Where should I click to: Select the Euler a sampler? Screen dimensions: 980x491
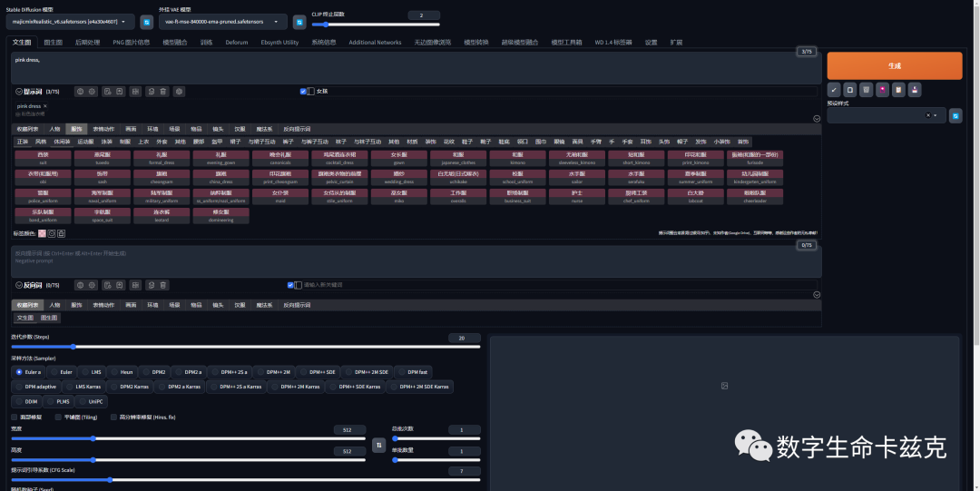pos(27,372)
